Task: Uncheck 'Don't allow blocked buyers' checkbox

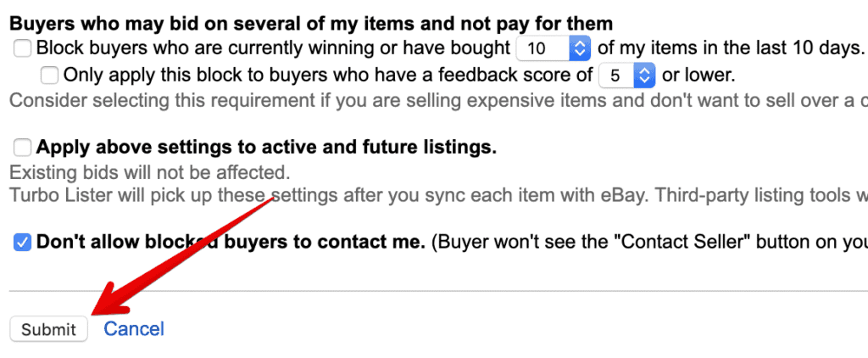Action: [23, 243]
